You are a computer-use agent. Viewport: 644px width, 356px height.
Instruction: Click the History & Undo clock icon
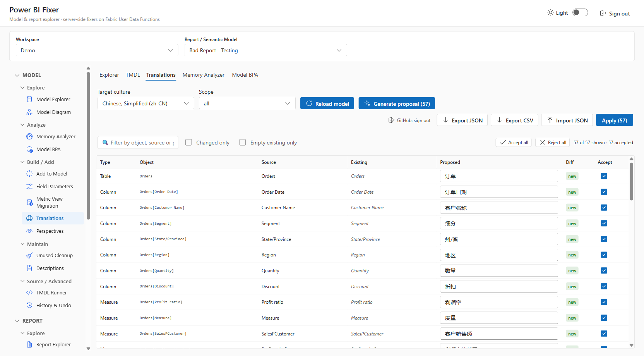click(x=29, y=305)
